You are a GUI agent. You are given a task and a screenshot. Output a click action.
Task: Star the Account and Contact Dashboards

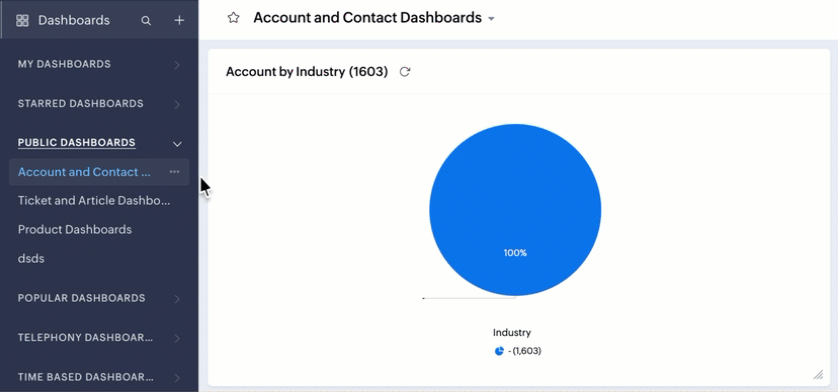pos(233,18)
